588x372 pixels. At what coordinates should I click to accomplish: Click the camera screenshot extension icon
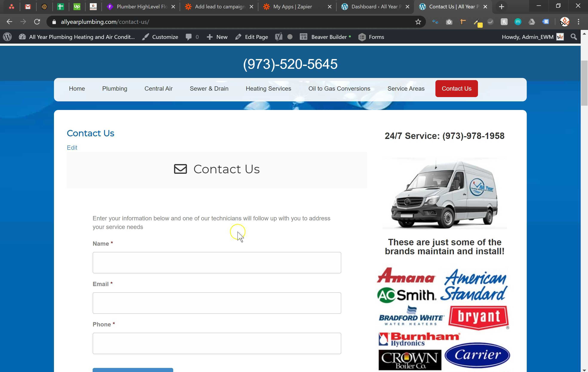click(x=449, y=22)
